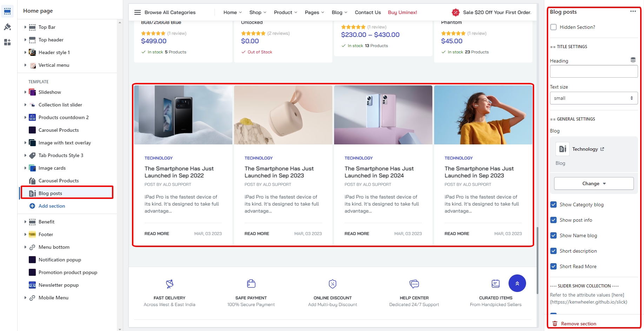Click the Change blog button
The height and width of the screenshot is (331, 644).
click(593, 183)
